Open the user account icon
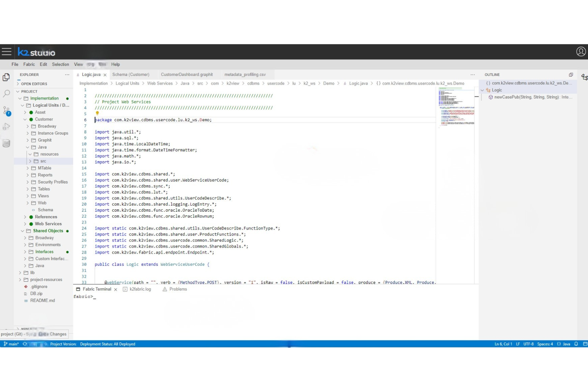 coord(581,52)
